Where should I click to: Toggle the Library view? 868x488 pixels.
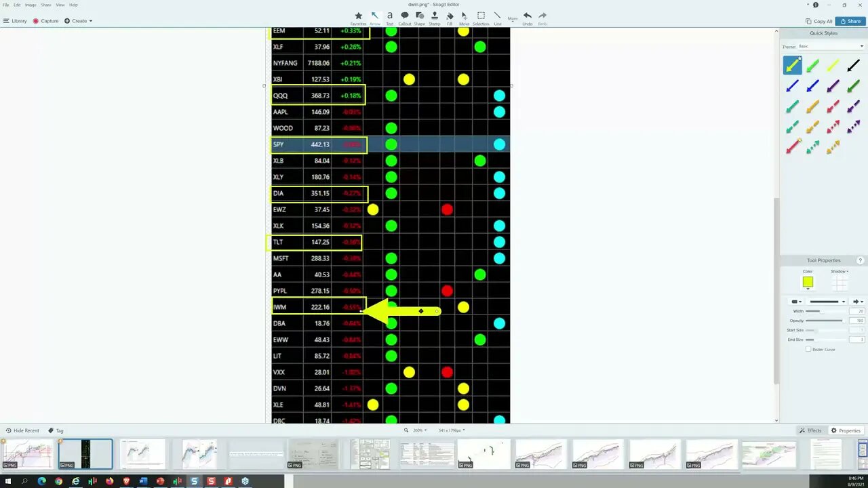(x=15, y=21)
